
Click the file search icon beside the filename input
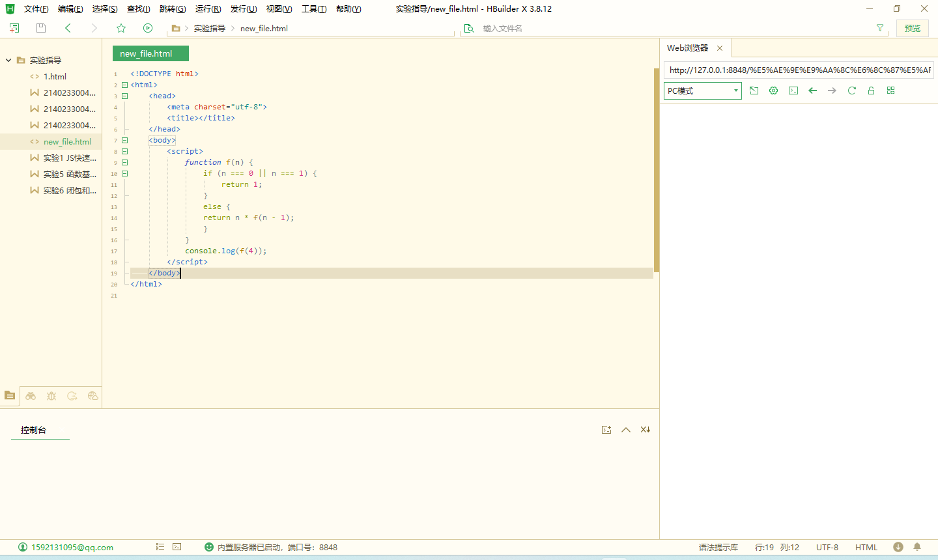coord(469,28)
